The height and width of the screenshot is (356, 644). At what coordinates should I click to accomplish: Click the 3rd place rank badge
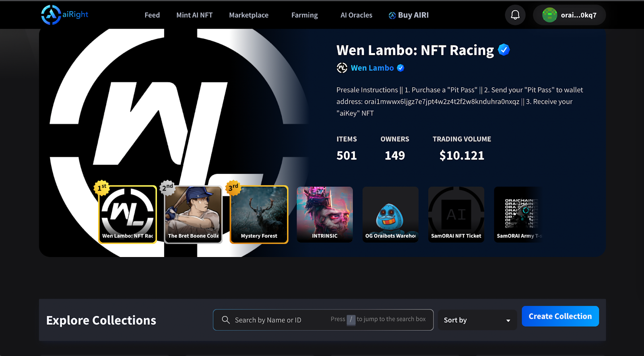(233, 187)
